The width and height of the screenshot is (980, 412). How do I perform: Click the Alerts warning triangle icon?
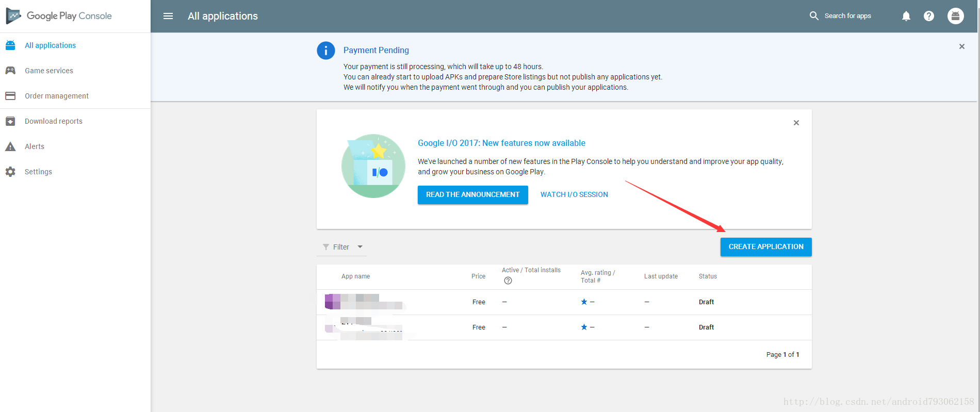pos(10,146)
